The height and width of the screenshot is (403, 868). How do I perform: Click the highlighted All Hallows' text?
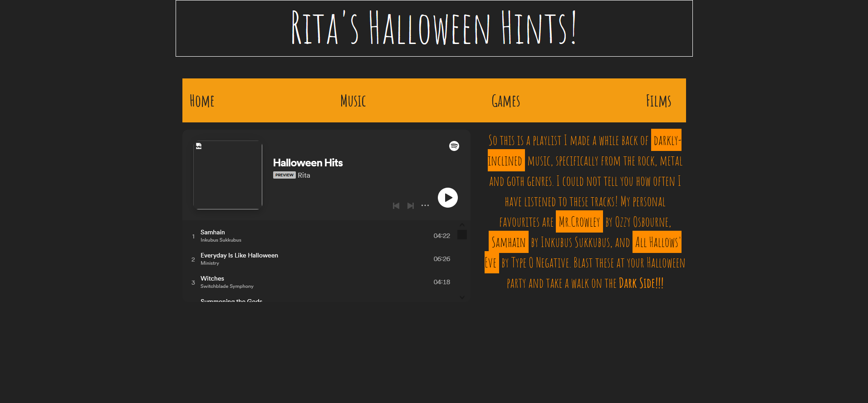click(657, 242)
